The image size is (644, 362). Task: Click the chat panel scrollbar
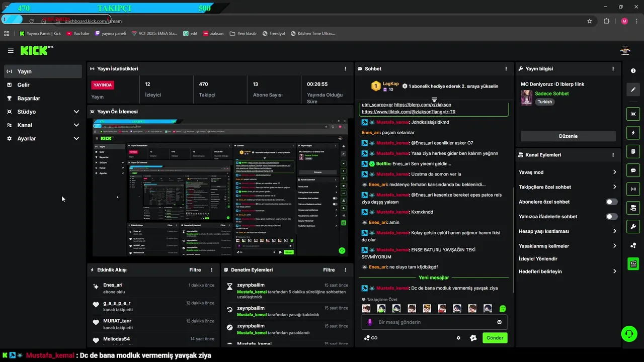[x=513, y=240]
